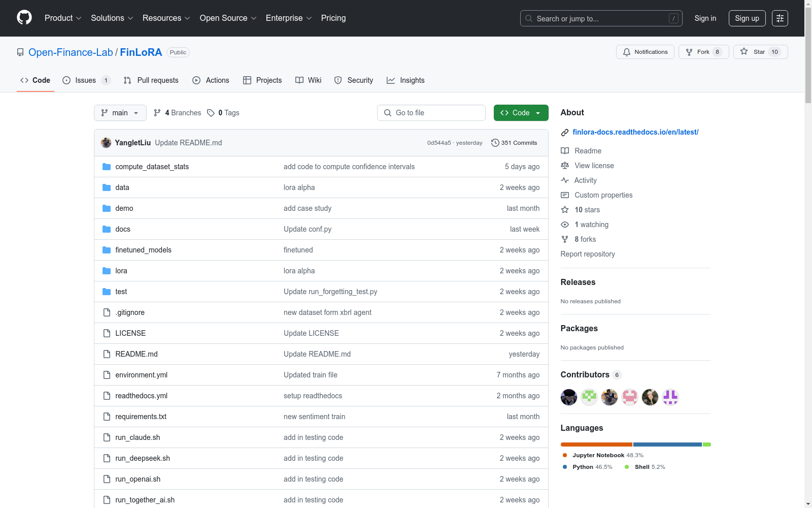The image size is (812, 508).
Task: Open the readthedocs.yml file
Action: coord(141,396)
